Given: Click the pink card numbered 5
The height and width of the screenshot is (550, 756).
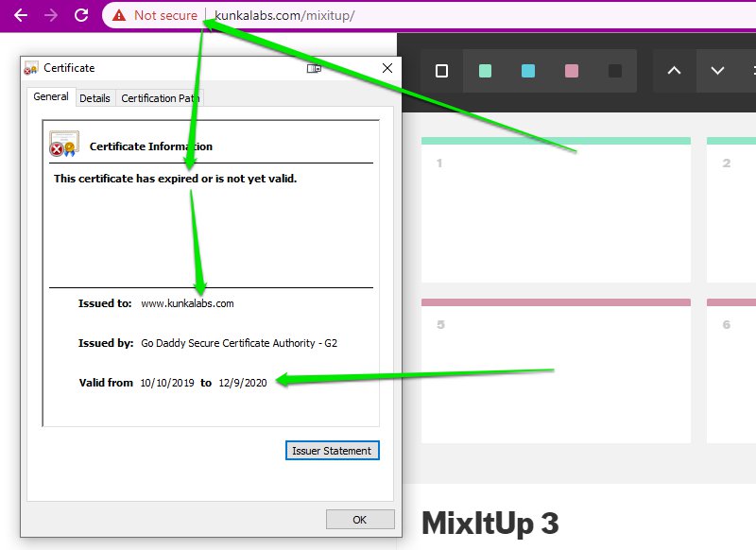Looking at the screenshot, I should tap(556, 370).
